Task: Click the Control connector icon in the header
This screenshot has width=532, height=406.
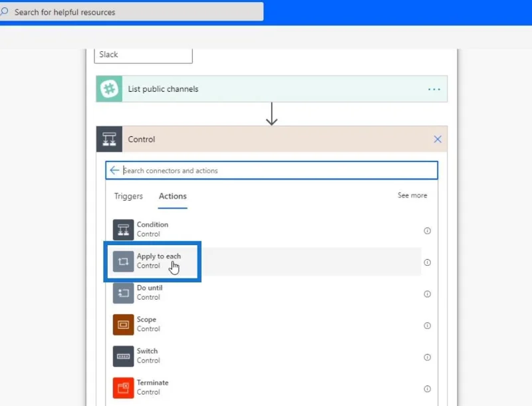Action: pyautogui.click(x=109, y=140)
